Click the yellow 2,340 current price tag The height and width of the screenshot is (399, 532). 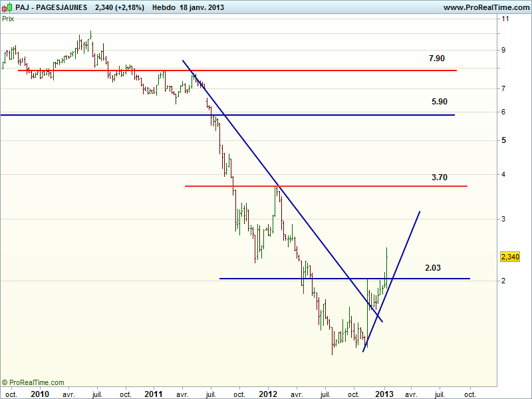(x=509, y=257)
